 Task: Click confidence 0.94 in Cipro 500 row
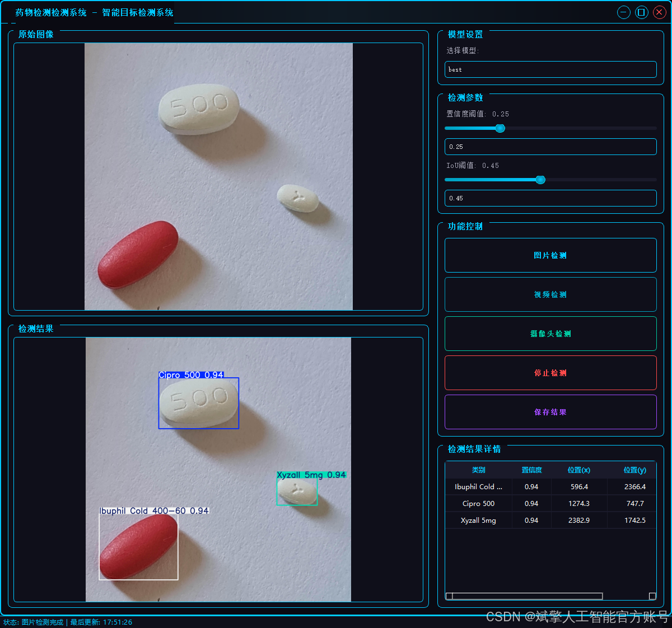(531, 504)
